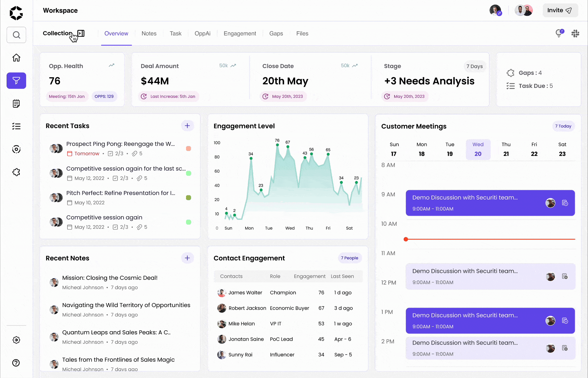Go to Home via sidebar icon
This screenshot has height=378, width=588.
click(x=16, y=58)
